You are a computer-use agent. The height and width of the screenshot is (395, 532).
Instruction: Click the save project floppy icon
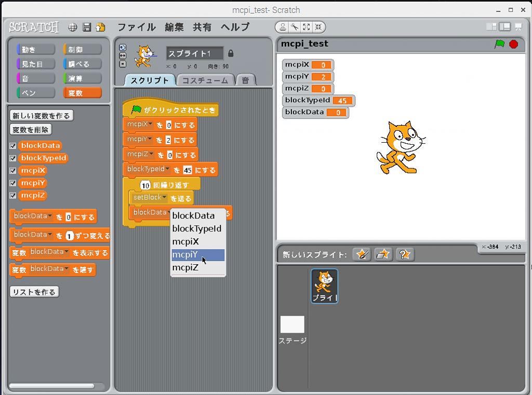87,28
